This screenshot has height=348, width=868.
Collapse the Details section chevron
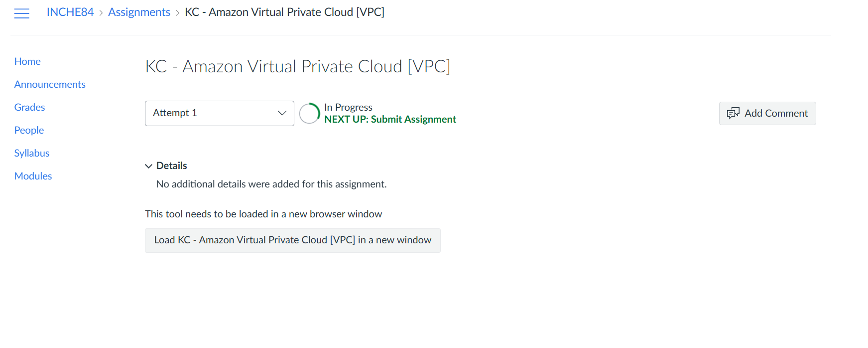[x=148, y=166]
